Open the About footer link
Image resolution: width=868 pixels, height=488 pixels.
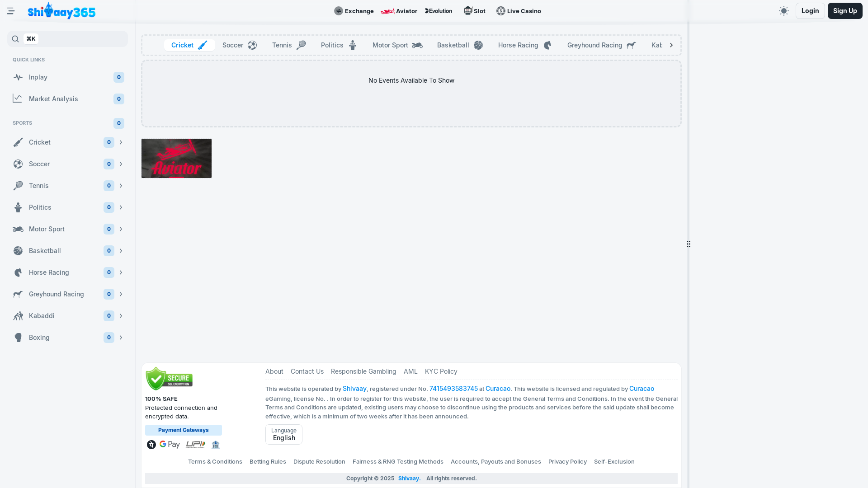(x=274, y=371)
